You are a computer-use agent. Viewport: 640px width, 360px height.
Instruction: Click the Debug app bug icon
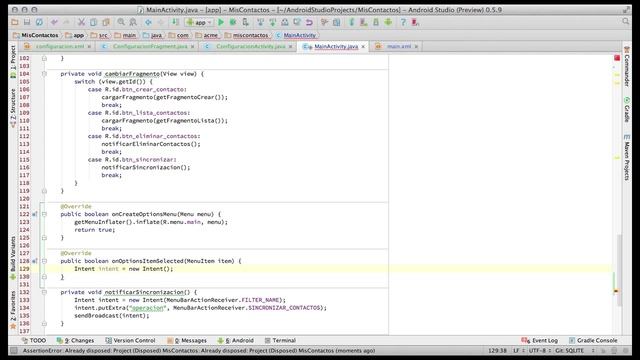click(233, 22)
